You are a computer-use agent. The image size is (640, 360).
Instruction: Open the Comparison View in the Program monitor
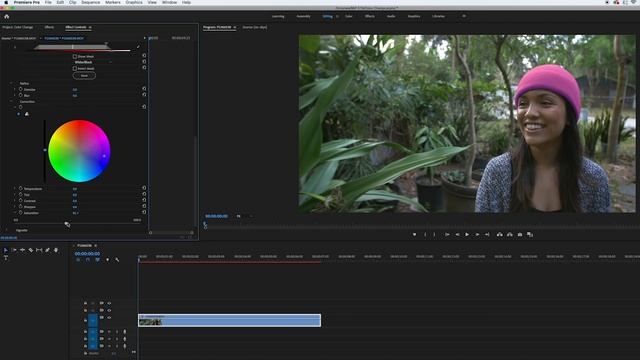click(x=530, y=235)
